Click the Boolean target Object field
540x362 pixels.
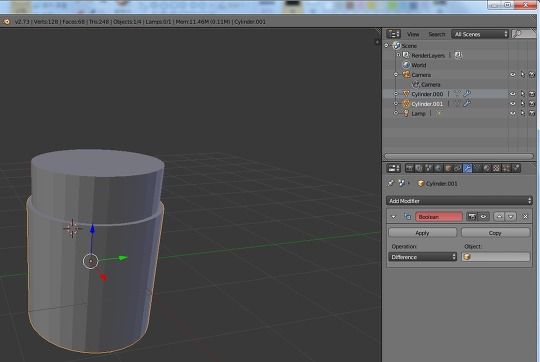coord(495,257)
